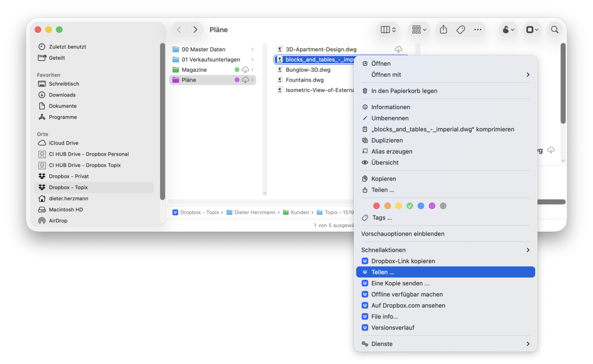This screenshot has width=593, height=364.
Task: Apply the orange color tag
Action: (387, 206)
